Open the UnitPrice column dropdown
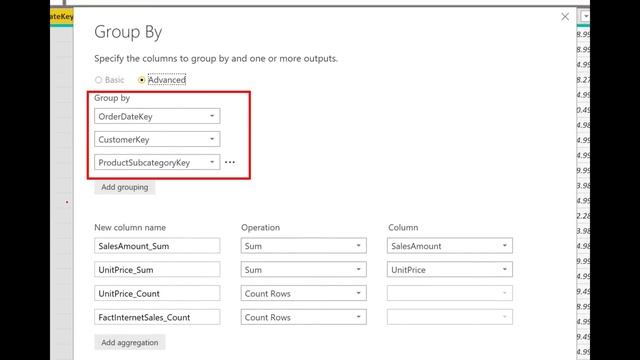The image size is (640, 360). pos(450,270)
